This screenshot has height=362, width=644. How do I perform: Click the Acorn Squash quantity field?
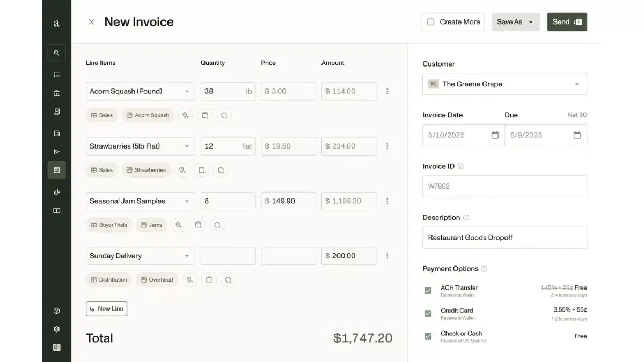coord(228,91)
